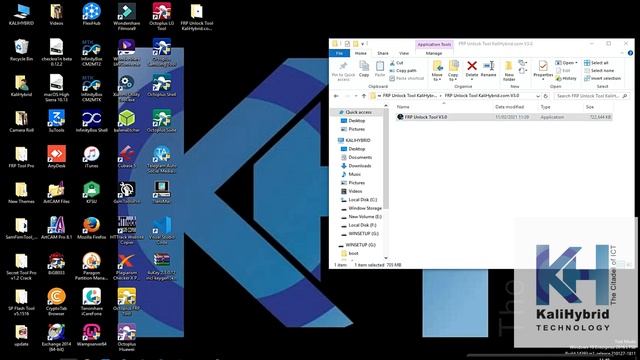Select the FlexiHub desktop shortcut

click(91, 14)
